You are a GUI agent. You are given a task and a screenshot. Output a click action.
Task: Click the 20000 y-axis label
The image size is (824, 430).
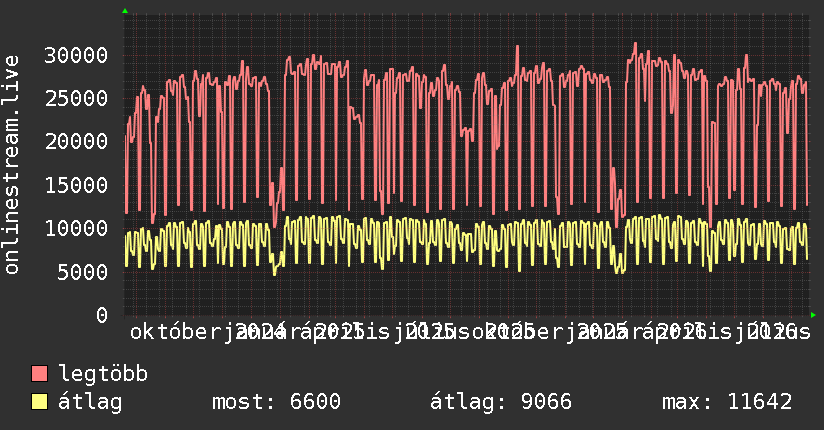click(76, 141)
